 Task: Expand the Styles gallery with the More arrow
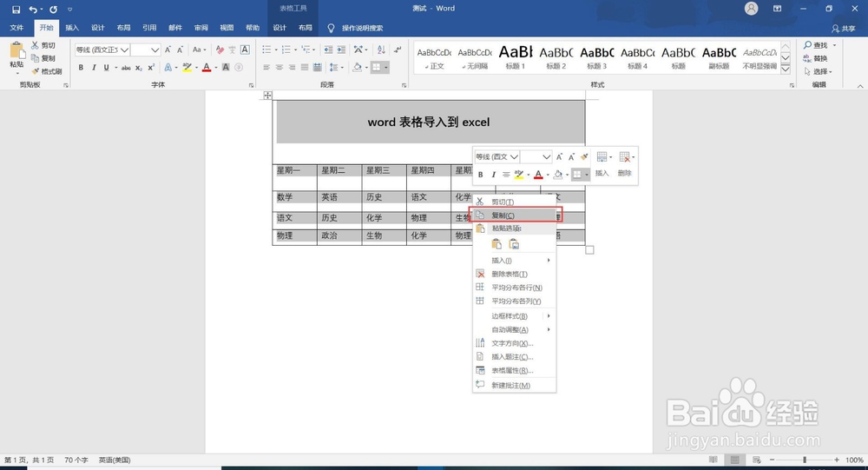click(x=786, y=69)
